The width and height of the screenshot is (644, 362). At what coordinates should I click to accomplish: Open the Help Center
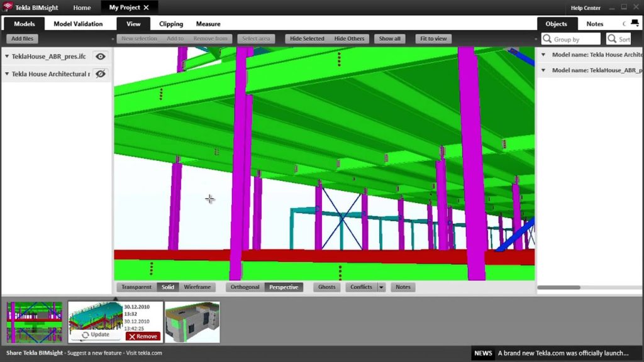pyautogui.click(x=586, y=8)
